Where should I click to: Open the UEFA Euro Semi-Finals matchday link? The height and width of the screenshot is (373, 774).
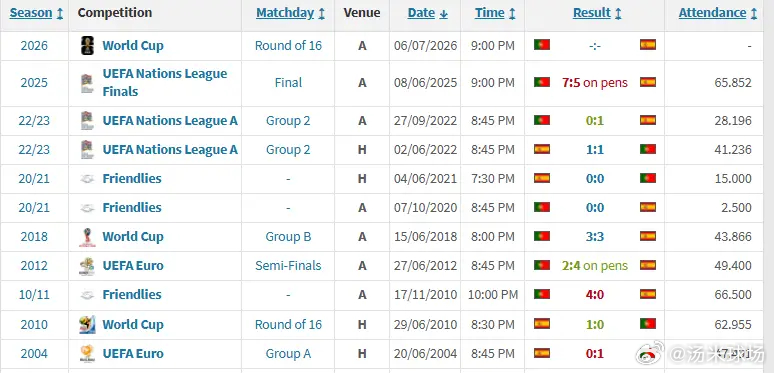288,266
